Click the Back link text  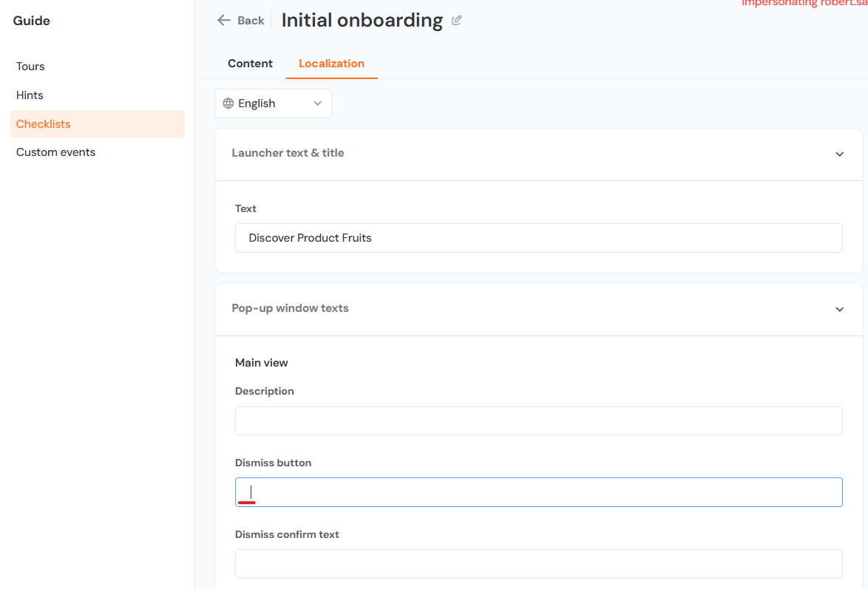pos(251,21)
